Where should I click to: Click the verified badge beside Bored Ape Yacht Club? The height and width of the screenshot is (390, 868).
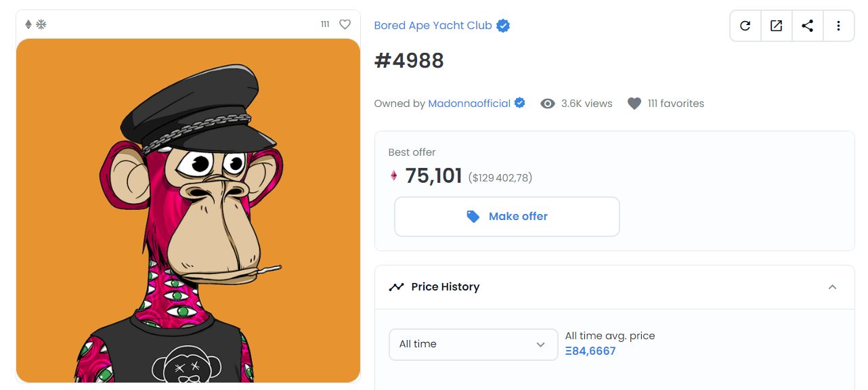pyautogui.click(x=502, y=25)
